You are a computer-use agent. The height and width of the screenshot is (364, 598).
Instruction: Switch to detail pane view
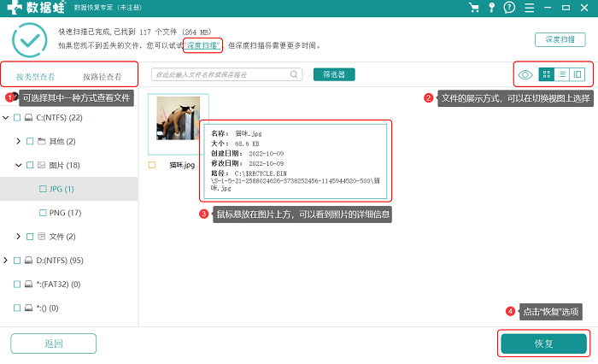577,74
